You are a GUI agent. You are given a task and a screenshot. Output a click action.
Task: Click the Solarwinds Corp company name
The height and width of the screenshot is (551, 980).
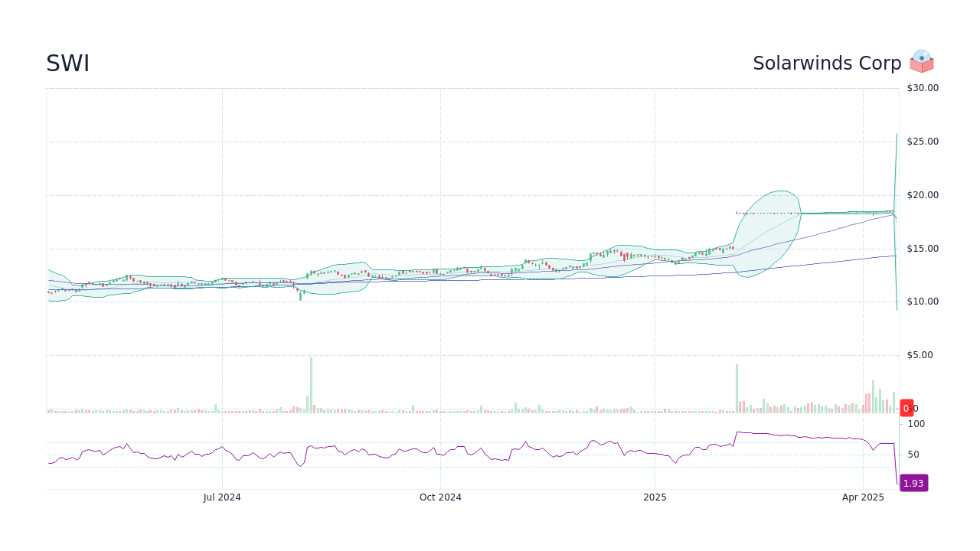point(827,64)
